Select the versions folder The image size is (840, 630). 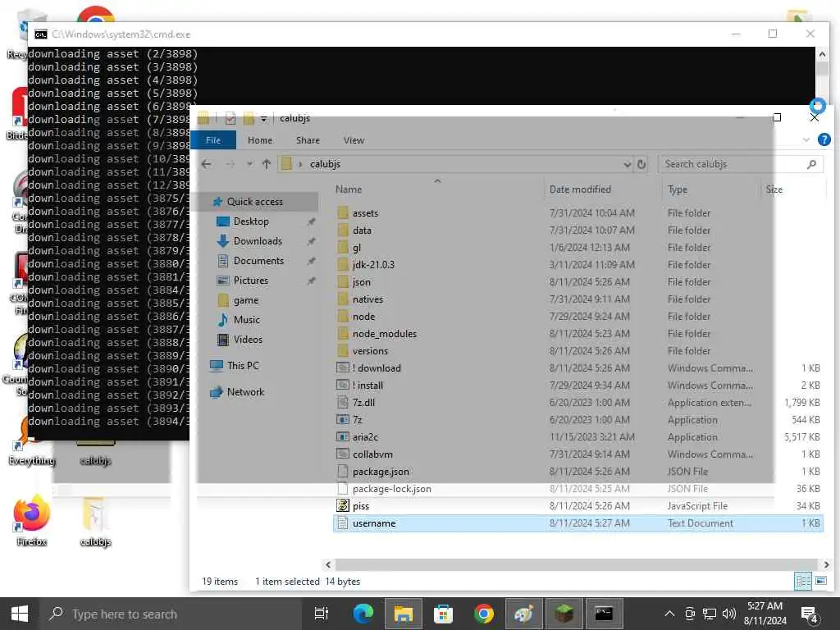click(370, 351)
